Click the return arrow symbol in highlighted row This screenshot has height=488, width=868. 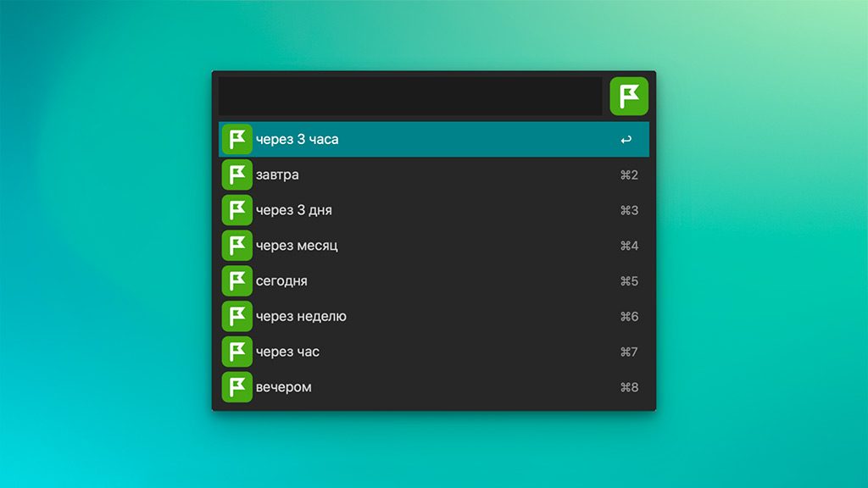pyautogui.click(x=626, y=140)
